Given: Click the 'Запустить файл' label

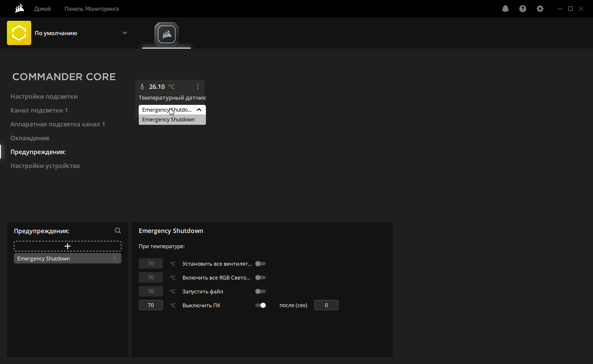Looking at the screenshot, I should click(x=203, y=291).
